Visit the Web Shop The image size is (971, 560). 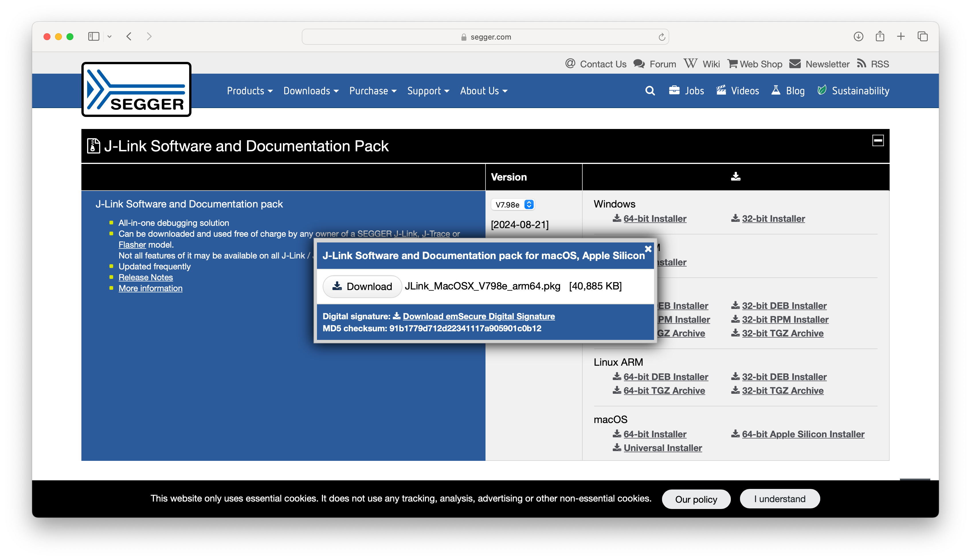tap(755, 64)
